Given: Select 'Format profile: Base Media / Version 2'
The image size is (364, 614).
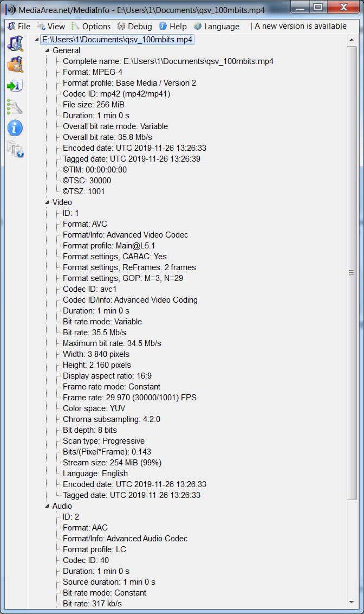Looking at the screenshot, I should tap(129, 83).
